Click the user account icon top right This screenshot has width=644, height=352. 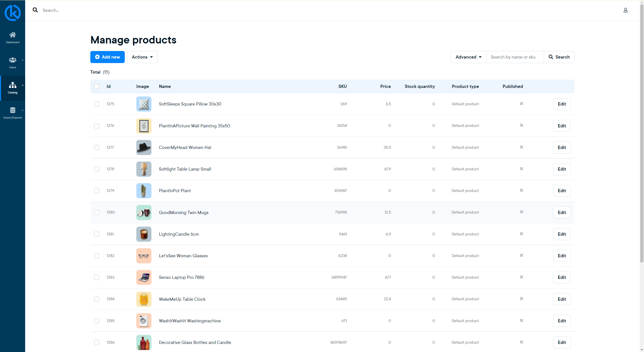pos(626,10)
